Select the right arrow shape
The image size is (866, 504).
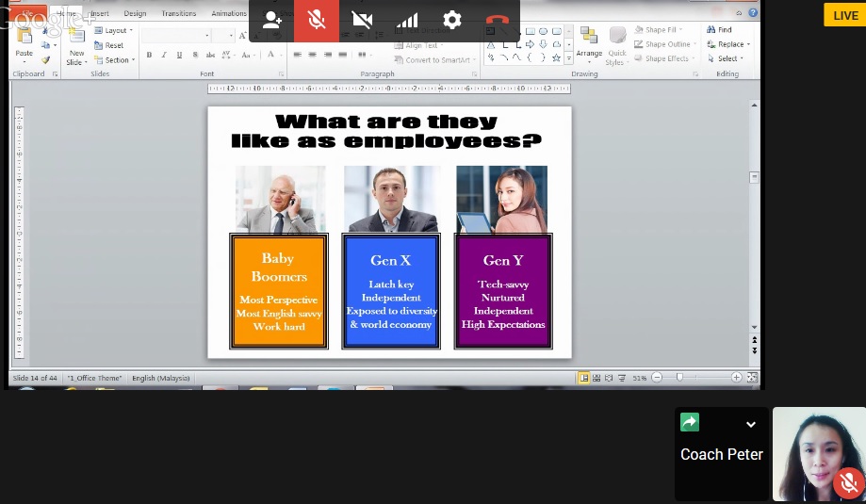pyautogui.click(x=531, y=44)
